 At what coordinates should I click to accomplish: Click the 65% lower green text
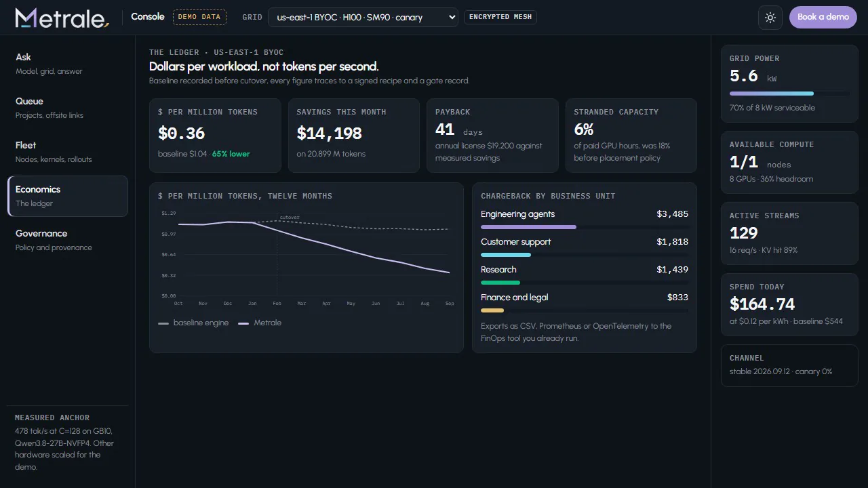pos(231,154)
